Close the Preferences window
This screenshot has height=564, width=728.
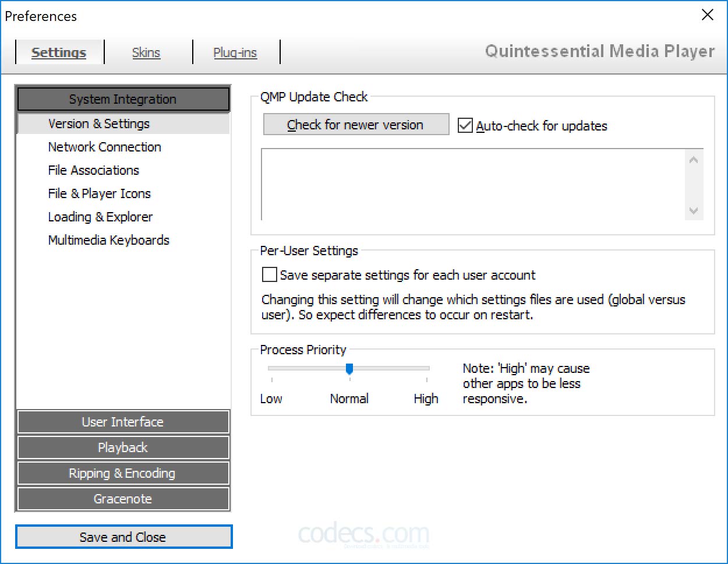click(708, 15)
